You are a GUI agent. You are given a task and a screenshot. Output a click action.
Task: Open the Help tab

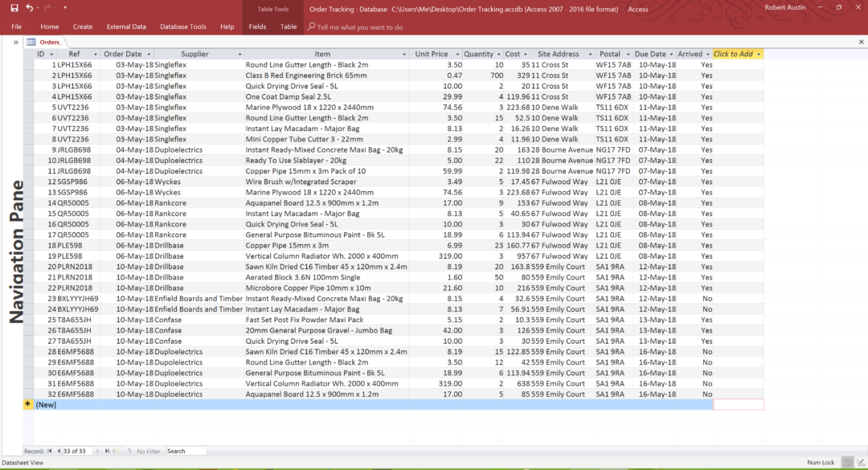coord(227,27)
